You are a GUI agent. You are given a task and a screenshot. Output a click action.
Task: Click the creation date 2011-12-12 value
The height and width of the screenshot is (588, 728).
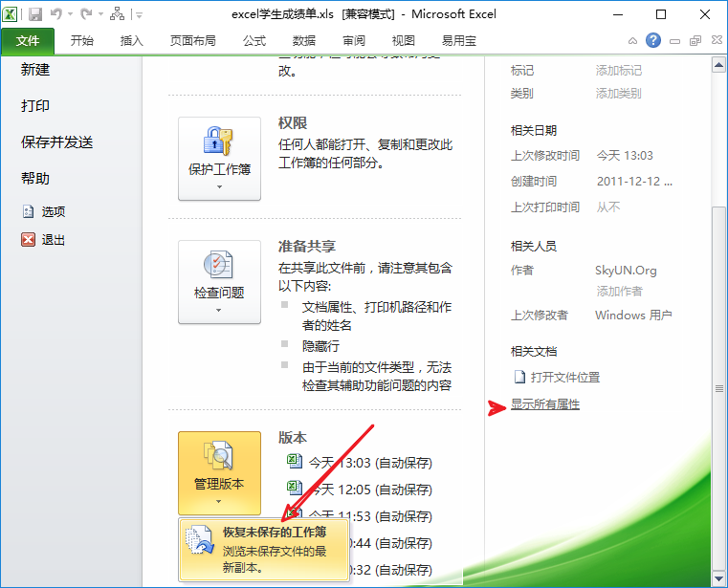[x=634, y=182]
